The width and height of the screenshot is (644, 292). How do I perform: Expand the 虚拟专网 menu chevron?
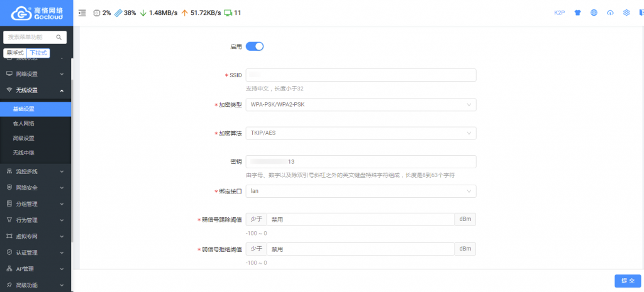point(62,237)
